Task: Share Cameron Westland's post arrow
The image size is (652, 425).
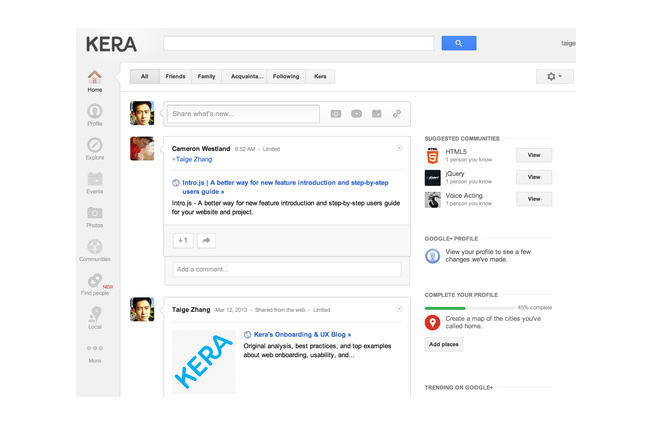Action: pyautogui.click(x=206, y=240)
